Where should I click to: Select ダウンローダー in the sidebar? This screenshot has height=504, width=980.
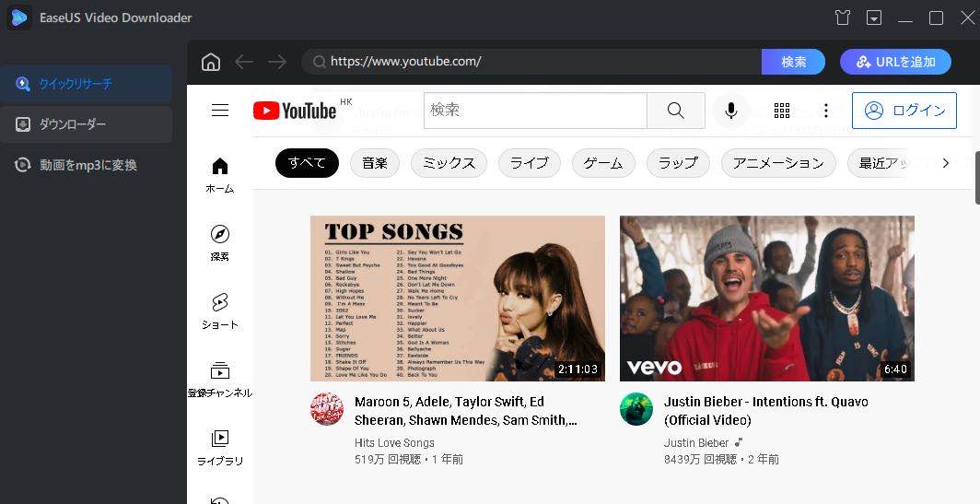[x=87, y=124]
